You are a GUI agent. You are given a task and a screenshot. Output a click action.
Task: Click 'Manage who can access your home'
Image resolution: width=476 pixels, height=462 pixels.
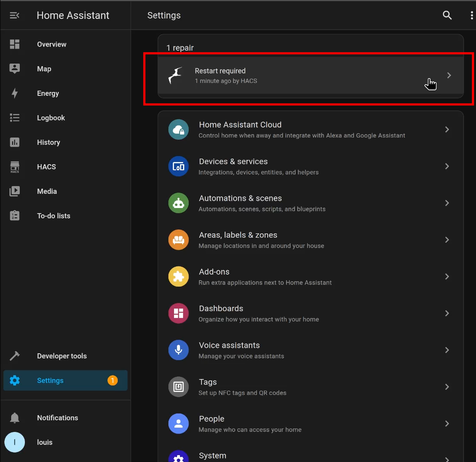pos(250,430)
